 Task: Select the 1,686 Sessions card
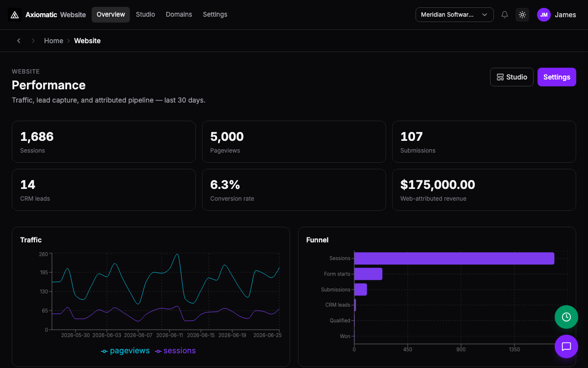[x=104, y=142]
